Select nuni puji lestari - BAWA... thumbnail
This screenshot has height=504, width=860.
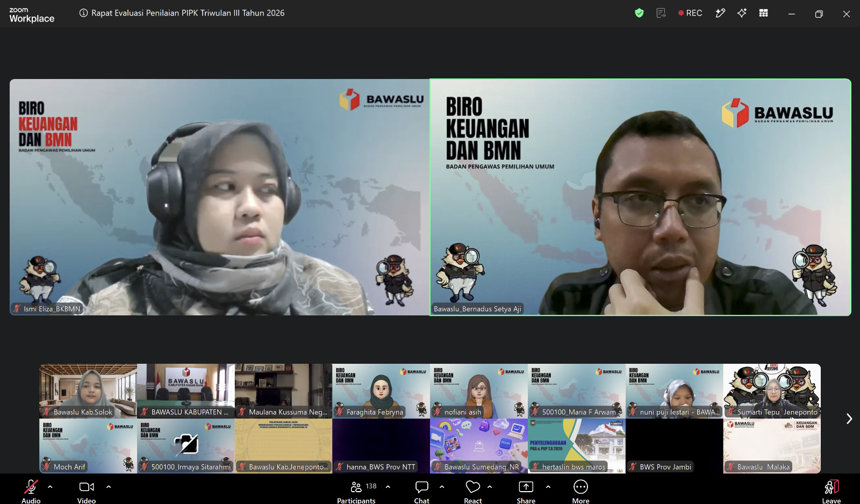pos(674,391)
